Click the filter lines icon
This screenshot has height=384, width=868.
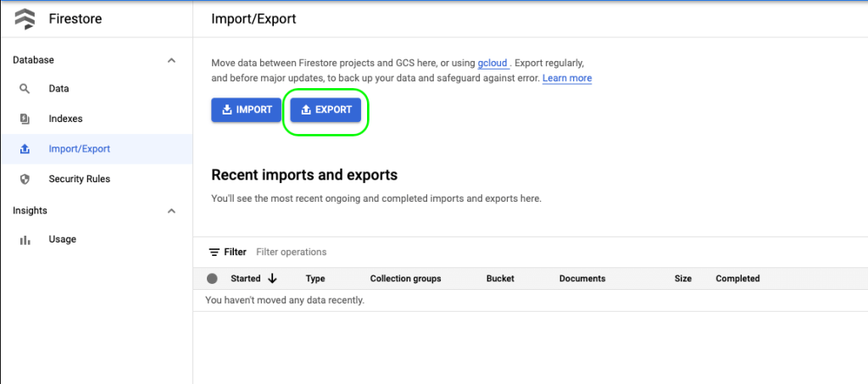214,253
